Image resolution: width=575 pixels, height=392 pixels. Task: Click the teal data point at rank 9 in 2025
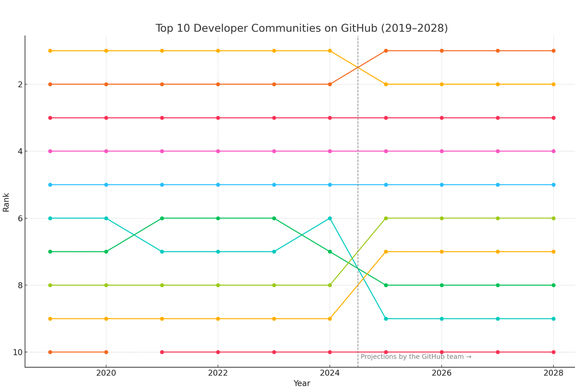(x=386, y=319)
